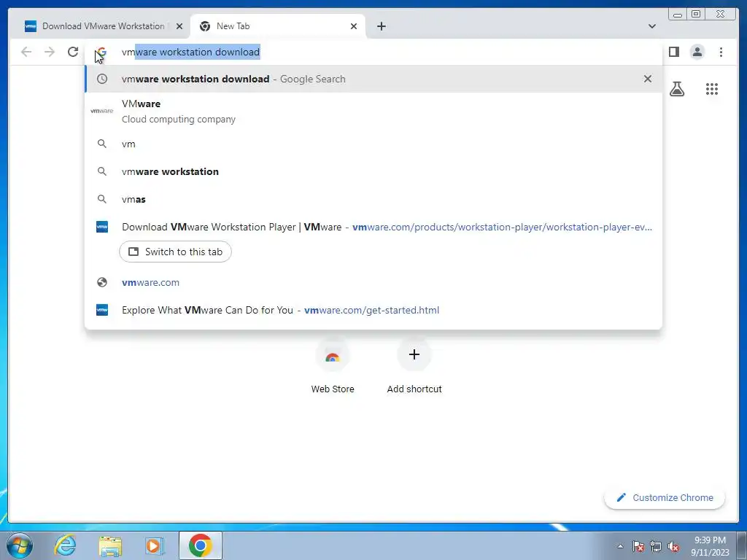Close the New Tab tab
This screenshot has height=560, width=747.
pyautogui.click(x=354, y=26)
